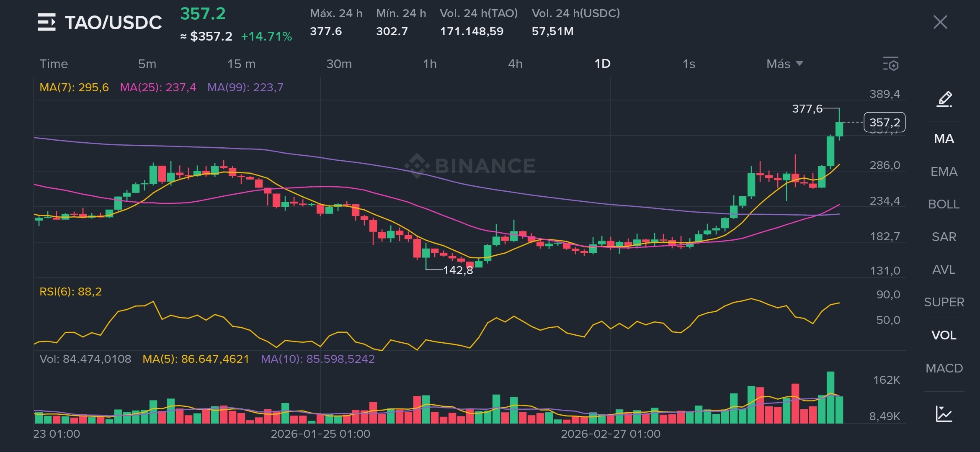This screenshot has width=980, height=452.
Task: Enable the MACD indicator
Action: point(944,368)
